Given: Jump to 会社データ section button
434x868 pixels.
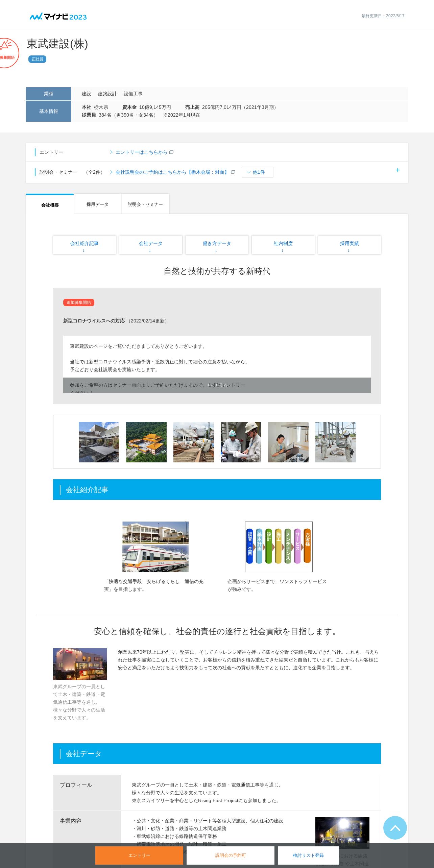Looking at the screenshot, I should [x=151, y=245].
